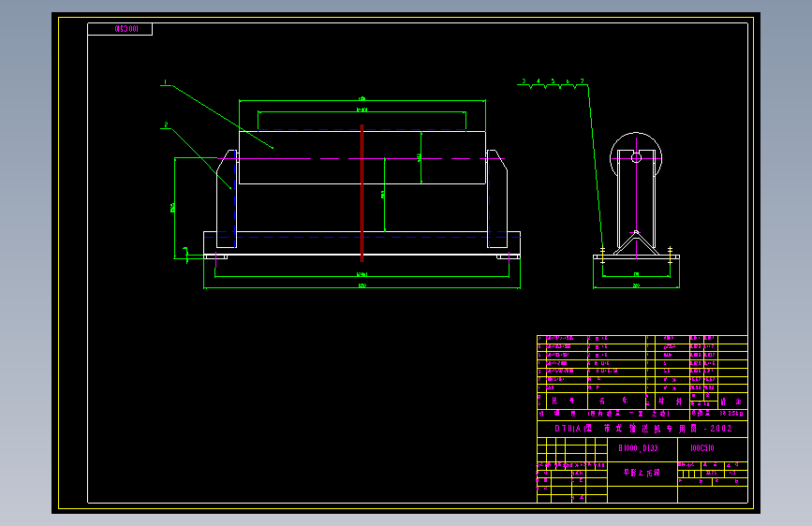
Task: Click the 'DTII(A)型 … -2002' title row
Action: coord(642,429)
